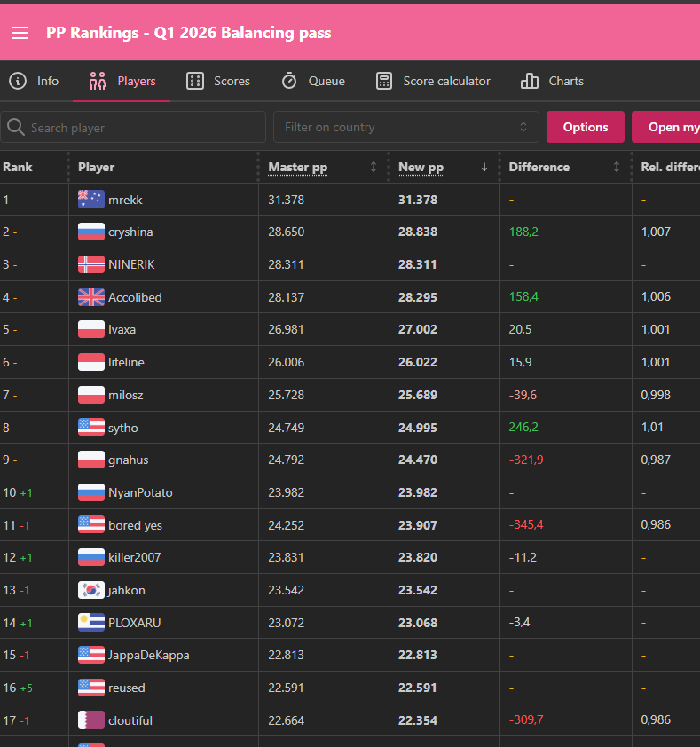This screenshot has height=747, width=700.
Task: Open player cryshina's profile
Action: 130,232
